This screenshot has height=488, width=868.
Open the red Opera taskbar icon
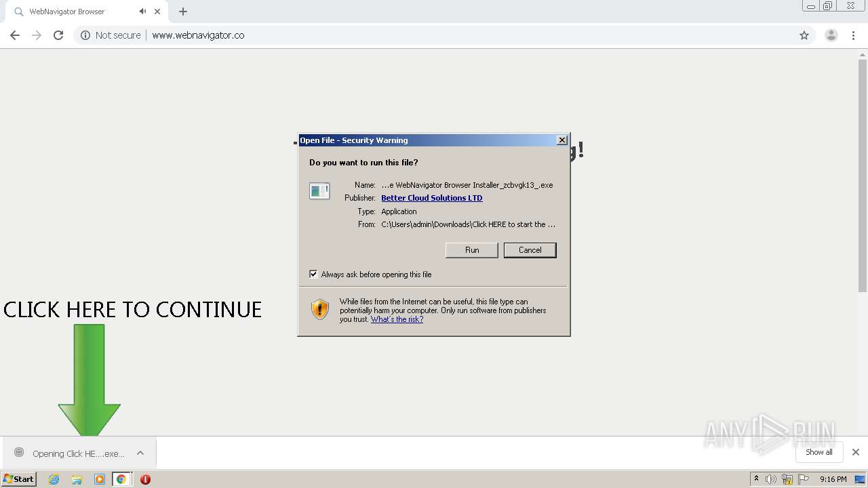tap(145, 479)
